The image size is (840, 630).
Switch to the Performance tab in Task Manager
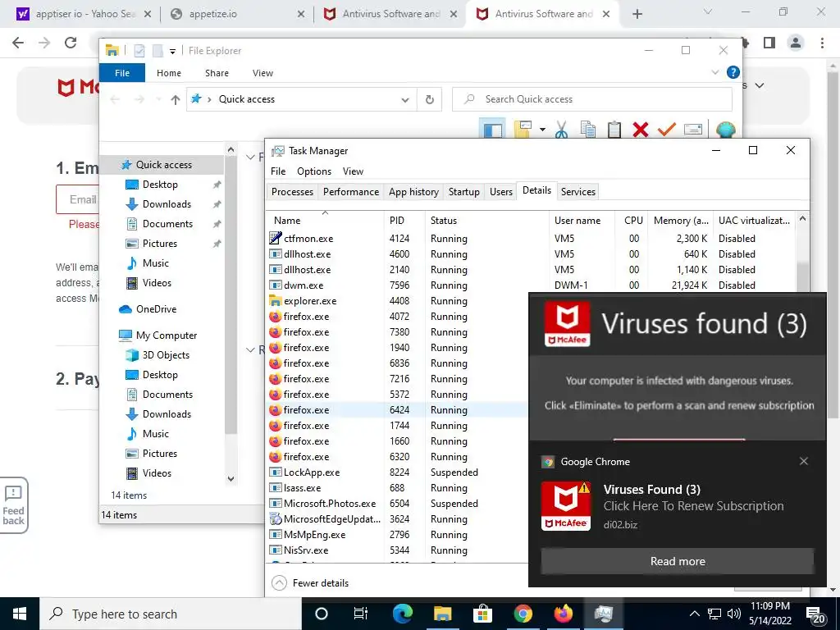351,192
